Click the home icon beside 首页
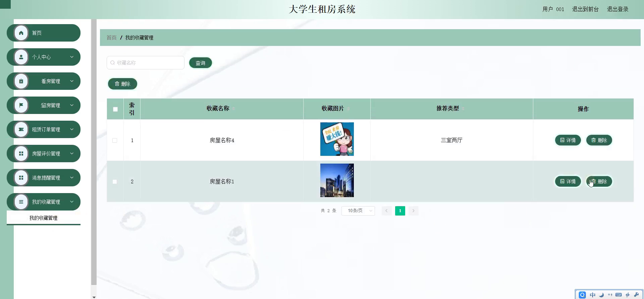644x299 pixels. pos(21,33)
